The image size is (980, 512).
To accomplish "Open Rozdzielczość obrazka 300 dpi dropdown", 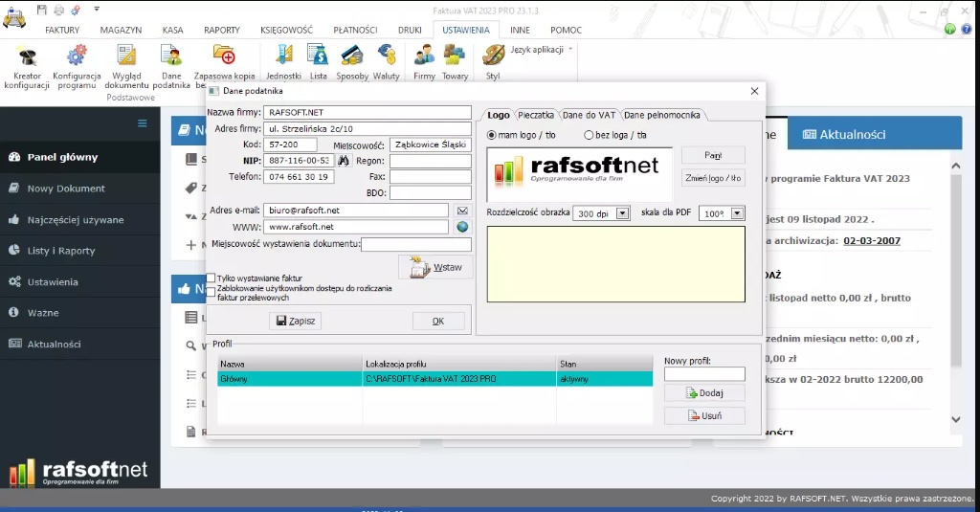I will [x=622, y=213].
